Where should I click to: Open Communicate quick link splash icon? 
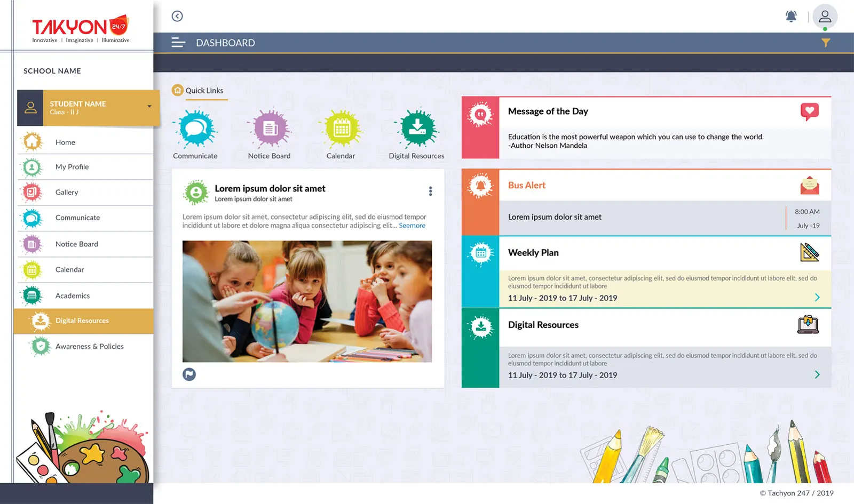[x=195, y=129]
